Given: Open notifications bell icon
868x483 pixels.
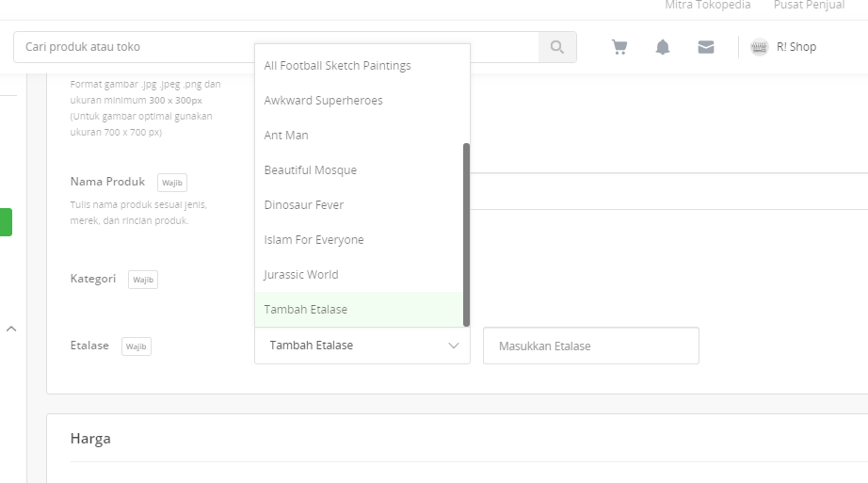Looking at the screenshot, I should [x=663, y=47].
